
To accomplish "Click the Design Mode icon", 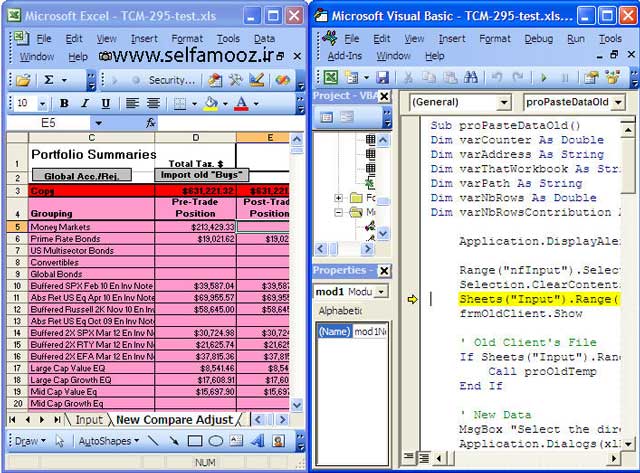I will (257, 80).
